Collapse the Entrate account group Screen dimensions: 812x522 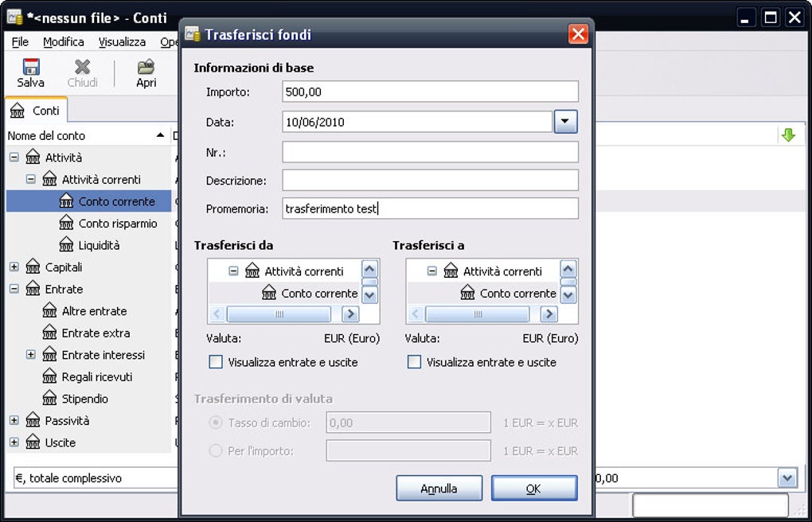(14, 289)
